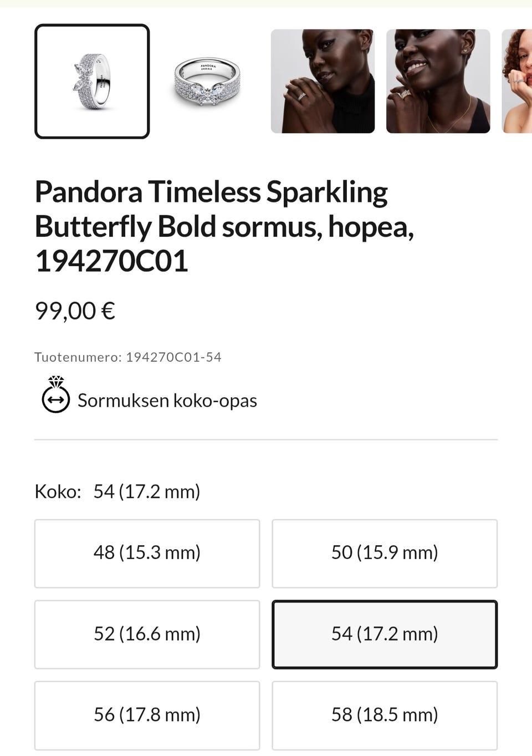Choose size 50 (15.9 mm)
The width and height of the screenshot is (532, 756).
tap(385, 553)
